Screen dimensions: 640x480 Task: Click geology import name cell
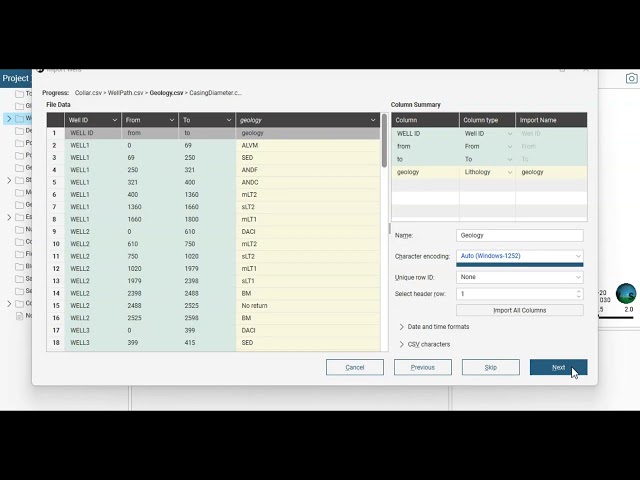click(551, 172)
